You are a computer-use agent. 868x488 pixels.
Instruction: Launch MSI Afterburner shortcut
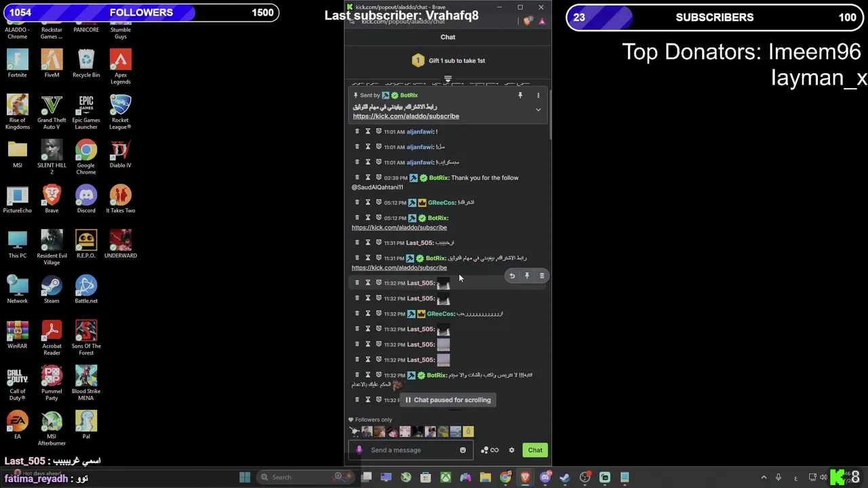(52, 428)
